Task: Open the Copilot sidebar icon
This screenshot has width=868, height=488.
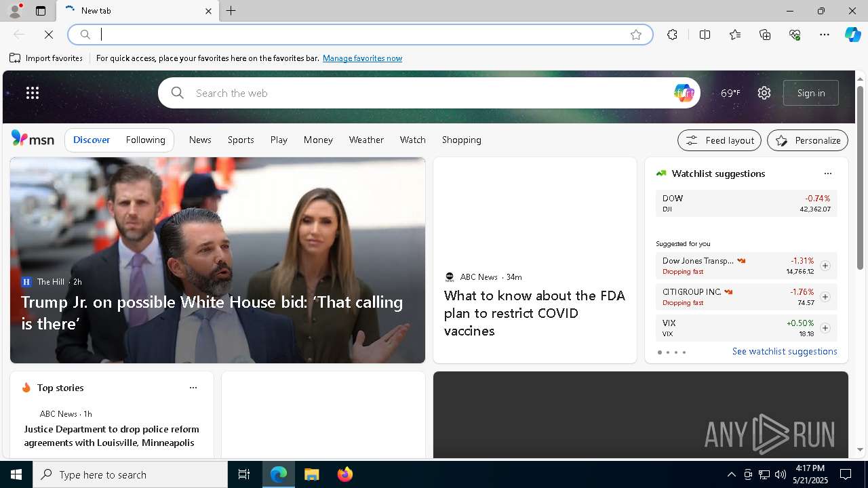Action: [852, 35]
